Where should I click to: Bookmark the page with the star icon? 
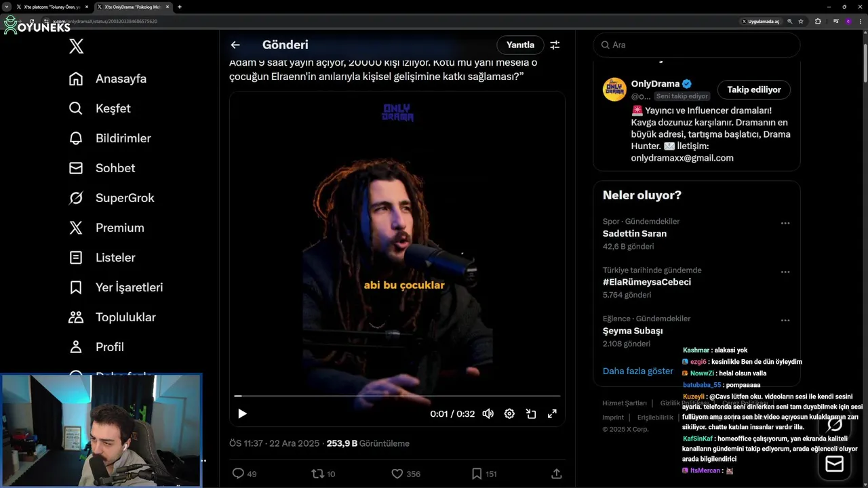pyautogui.click(x=801, y=22)
